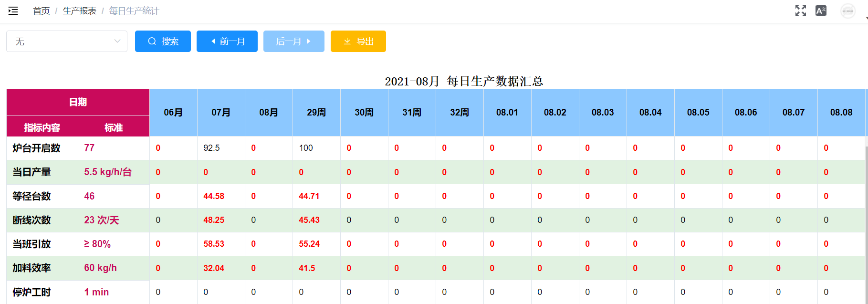Screen dimensions: 868x304
Task: Click the 当日产量 row label
Action: [31, 172]
